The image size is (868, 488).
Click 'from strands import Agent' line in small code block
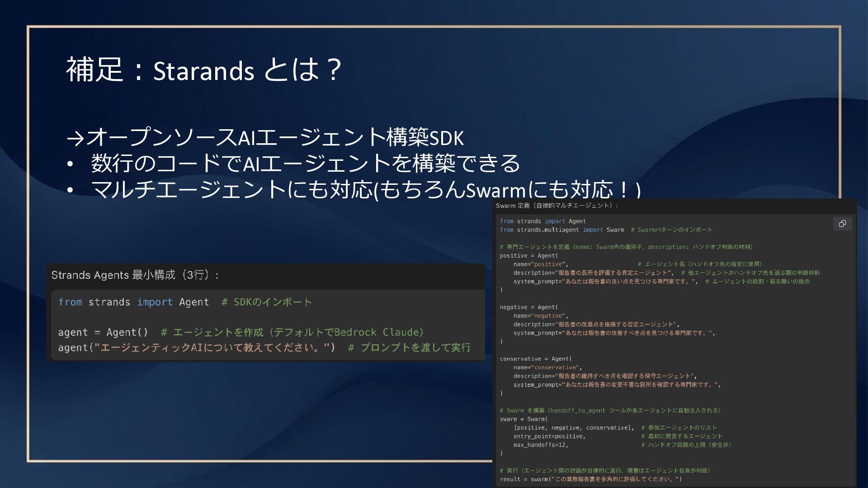coord(133,302)
